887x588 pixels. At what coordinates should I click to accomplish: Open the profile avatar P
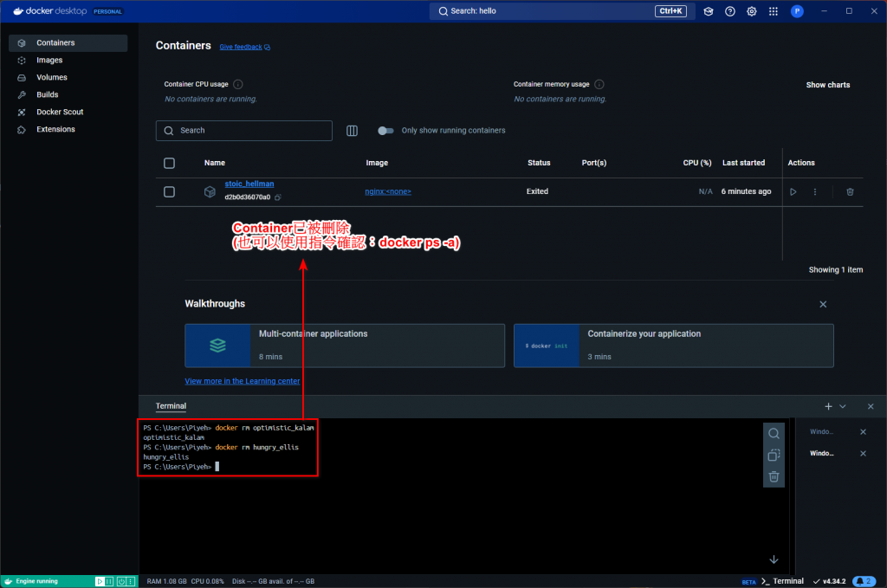(797, 11)
